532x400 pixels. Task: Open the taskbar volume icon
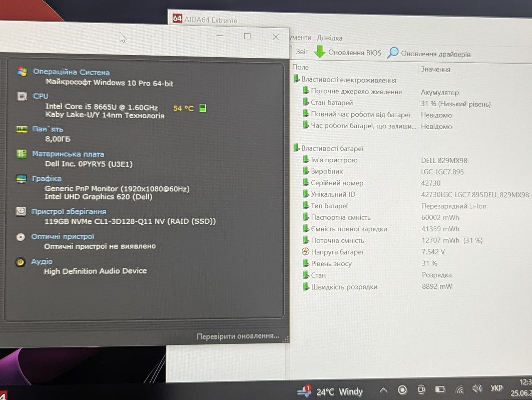(477, 388)
